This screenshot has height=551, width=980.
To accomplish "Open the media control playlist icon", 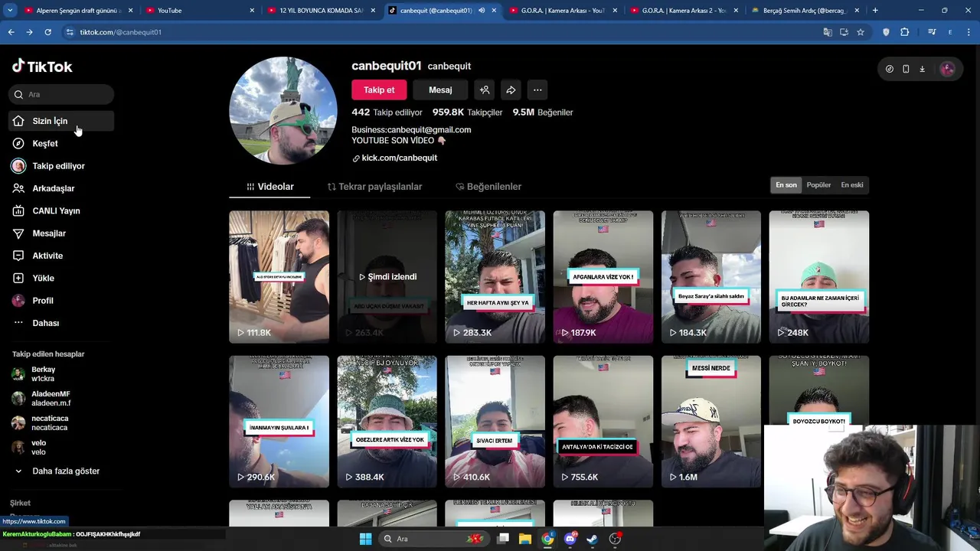I will click(932, 32).
